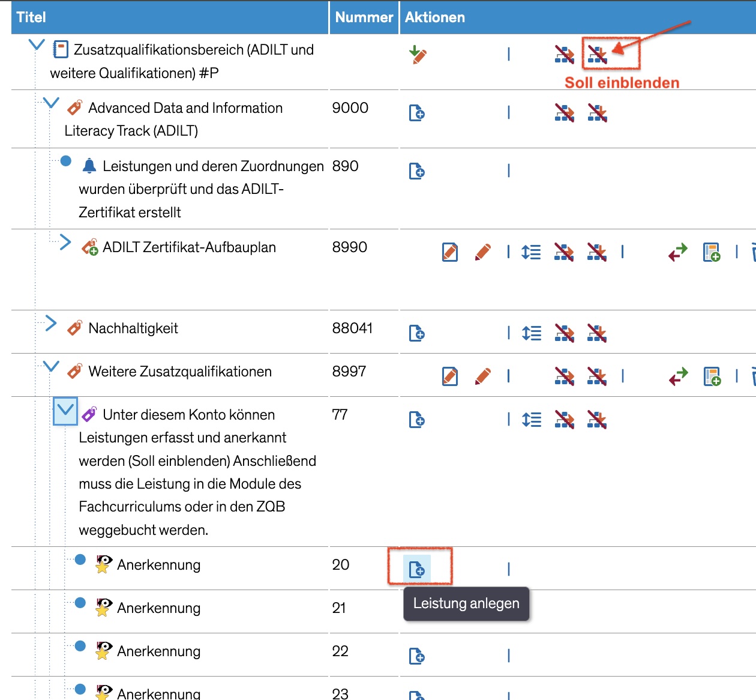Click the swap arrows icon in row 8990

point(678,252)
